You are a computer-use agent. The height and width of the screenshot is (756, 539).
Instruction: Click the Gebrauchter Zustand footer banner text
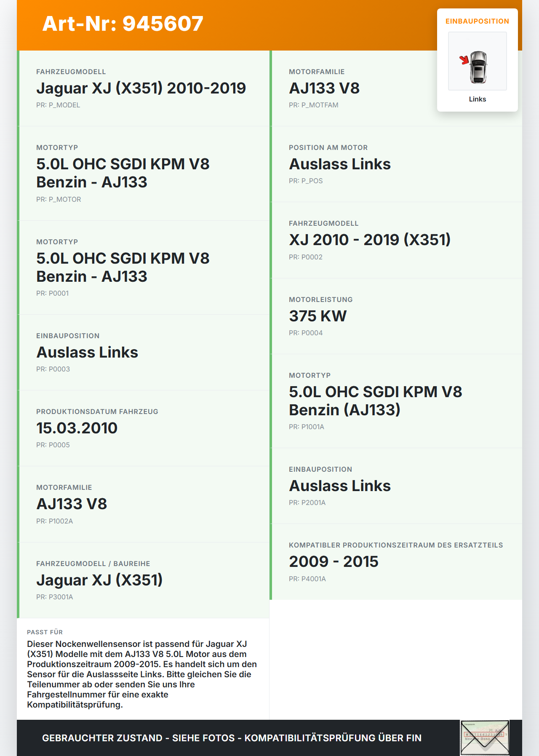(232, 738)
